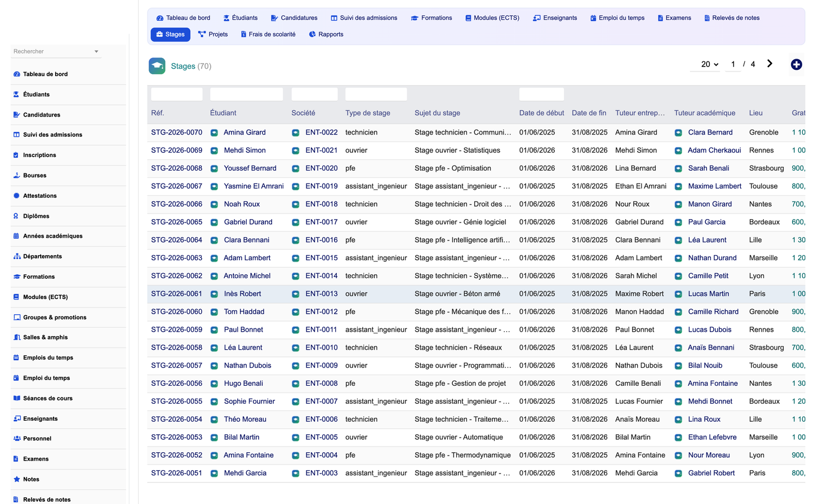Click the Réf. filter input field
814x504 pixels.
point(177,94)
